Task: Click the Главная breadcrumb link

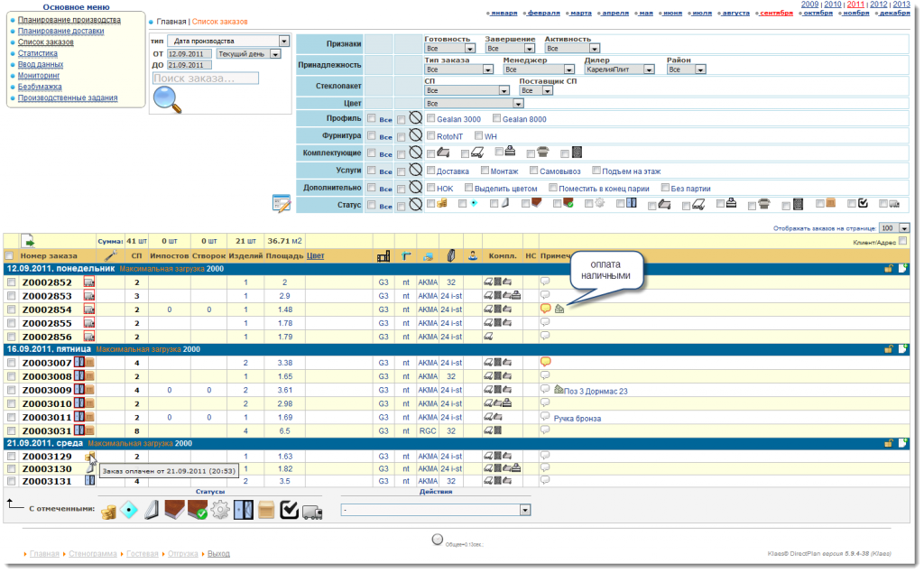Action: [x=171, y=22]
